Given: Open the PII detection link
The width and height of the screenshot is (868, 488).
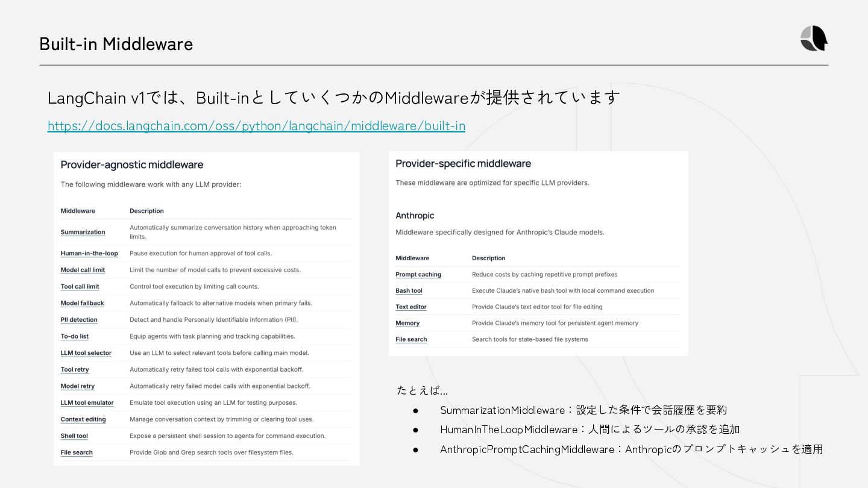Looking at the screenshot, I should click(79, 320).
